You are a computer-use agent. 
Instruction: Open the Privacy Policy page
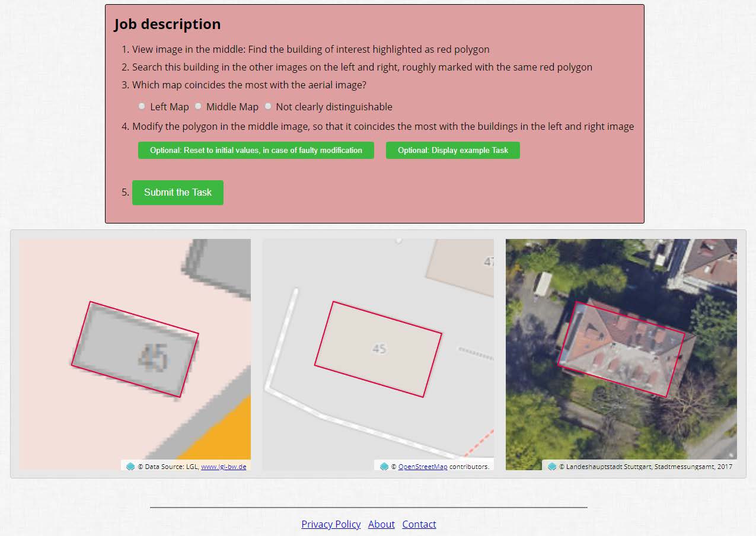pos(331,524)
